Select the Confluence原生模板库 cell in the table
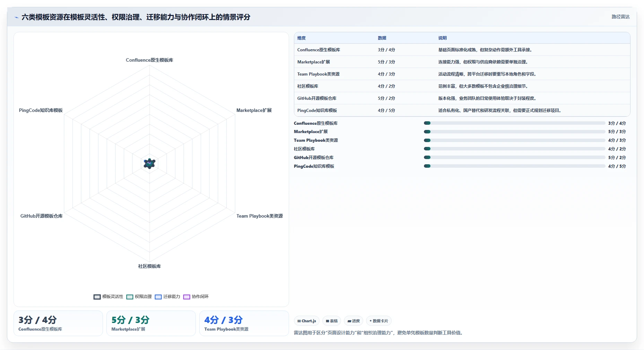The width and height of the screenshot is (644, 350). tap(319, 50)
